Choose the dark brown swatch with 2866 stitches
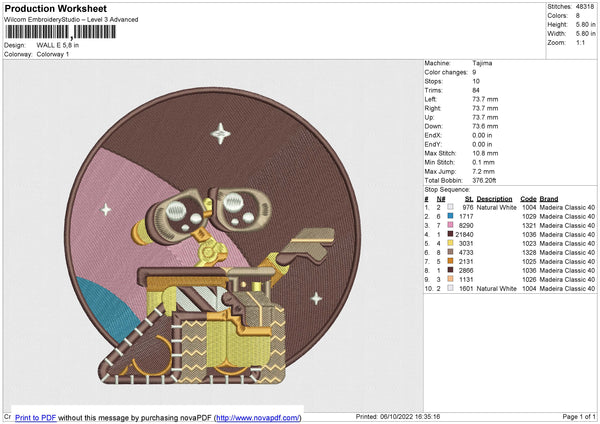The width and height of the screenshot is (600, 424). [450, 270]
